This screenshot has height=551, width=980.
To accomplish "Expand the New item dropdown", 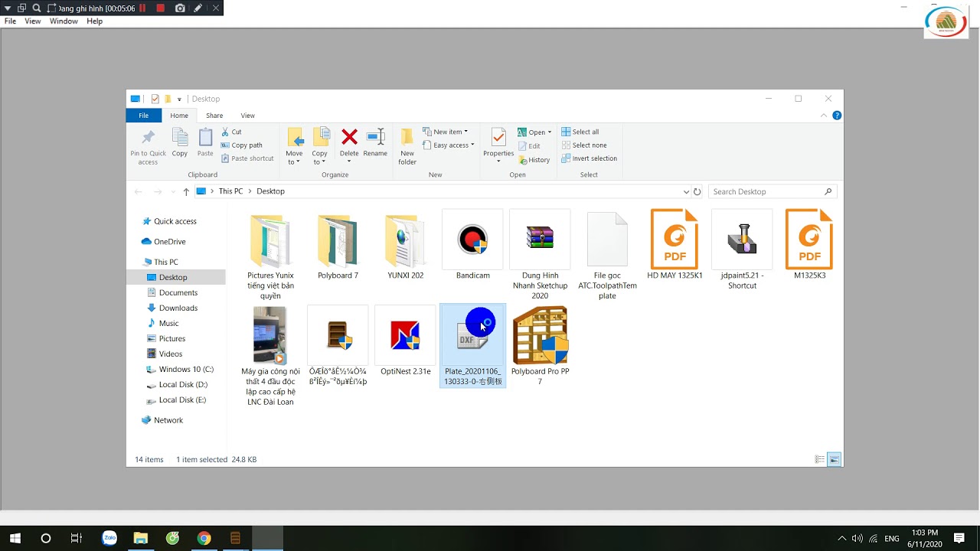I will [465, 132].
